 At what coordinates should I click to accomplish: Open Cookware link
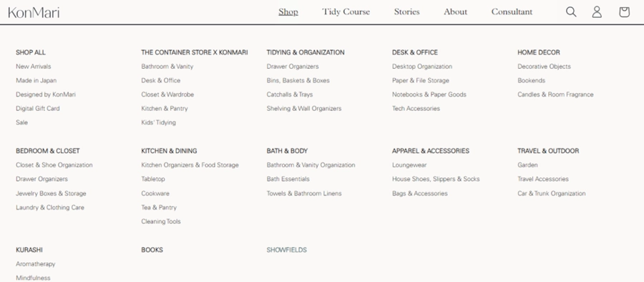point(155,194)
